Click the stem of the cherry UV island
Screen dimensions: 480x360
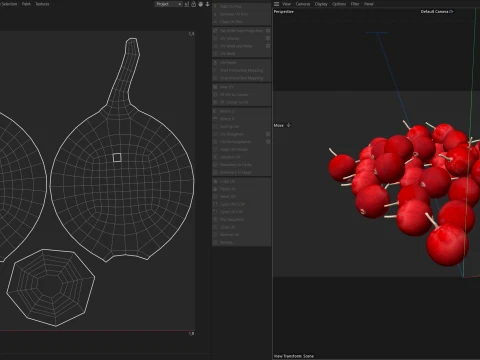[125, 73]
